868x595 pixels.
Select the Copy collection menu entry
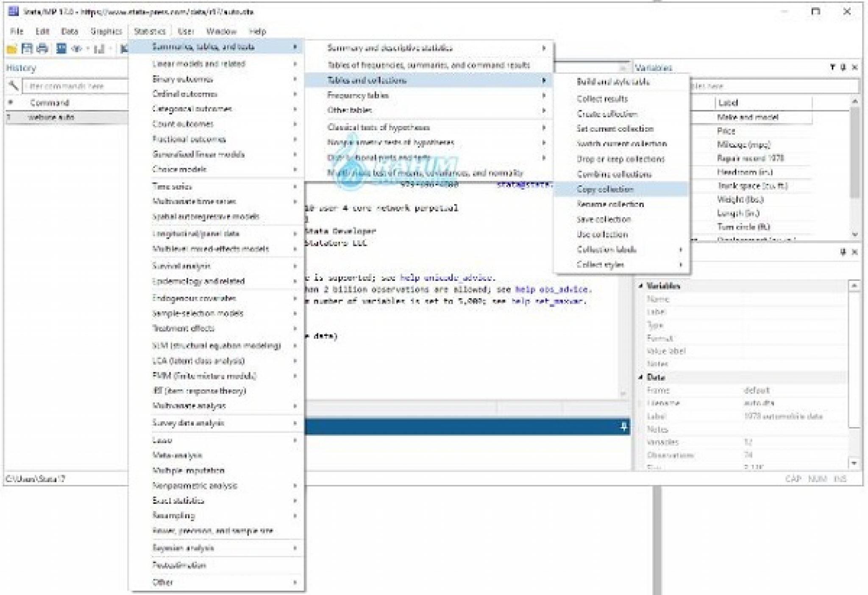click(x=605, y=190)
